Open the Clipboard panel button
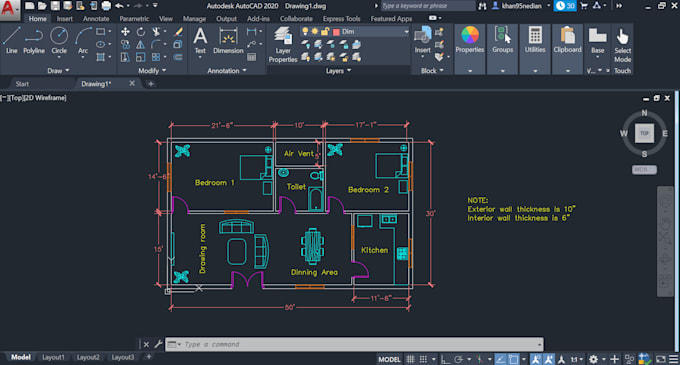Screen dimensions: 680x365 [x=567, y=49]
